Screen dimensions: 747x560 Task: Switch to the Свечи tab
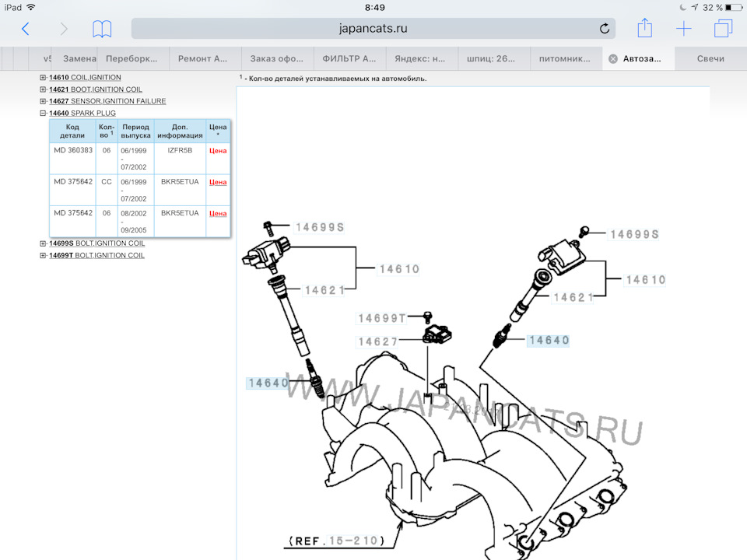[710, 59]
